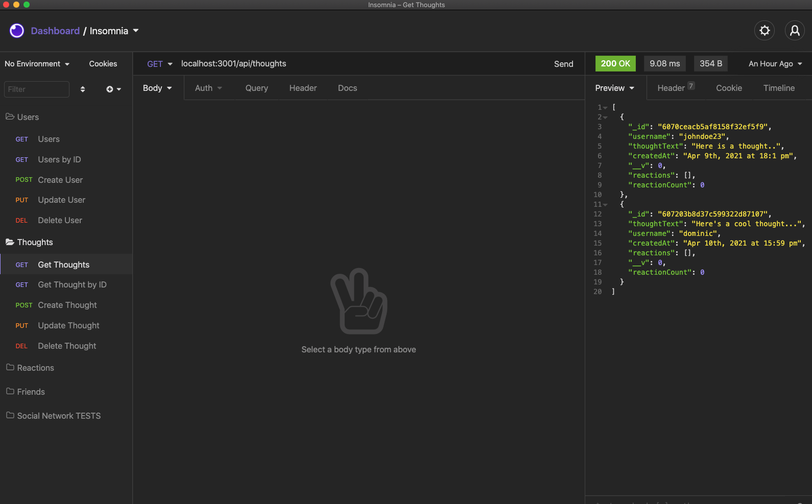812x504 pixels.
Task: Select the Users by ID request
Action: click(x=66, y=159)
